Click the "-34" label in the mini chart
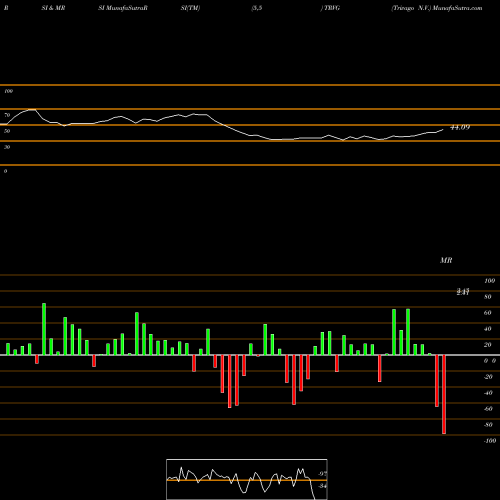Viewport: 500px width, 500px height. click(x=322, y=486)
